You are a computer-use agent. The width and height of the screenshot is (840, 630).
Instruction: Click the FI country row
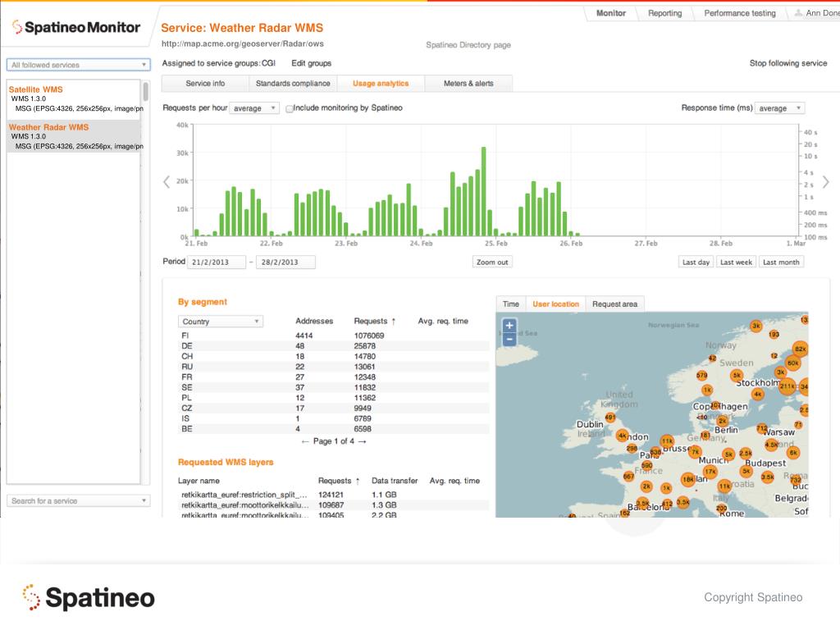[333, 336]
